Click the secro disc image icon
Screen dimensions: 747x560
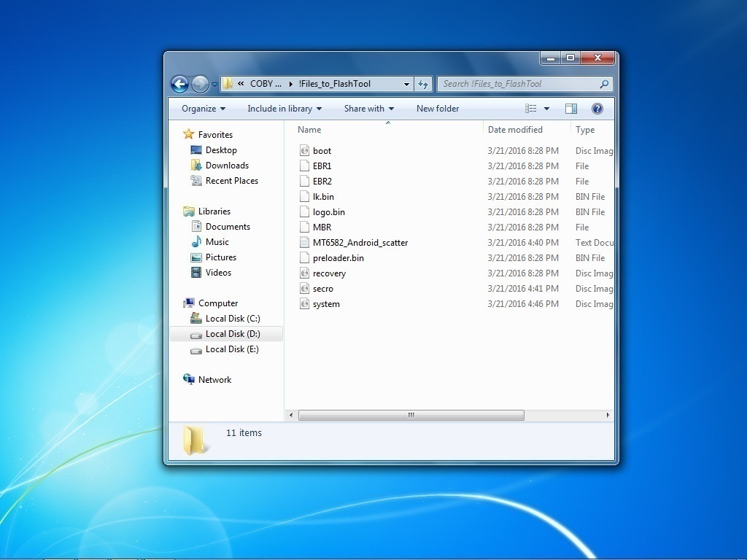[x=304, y=288]
